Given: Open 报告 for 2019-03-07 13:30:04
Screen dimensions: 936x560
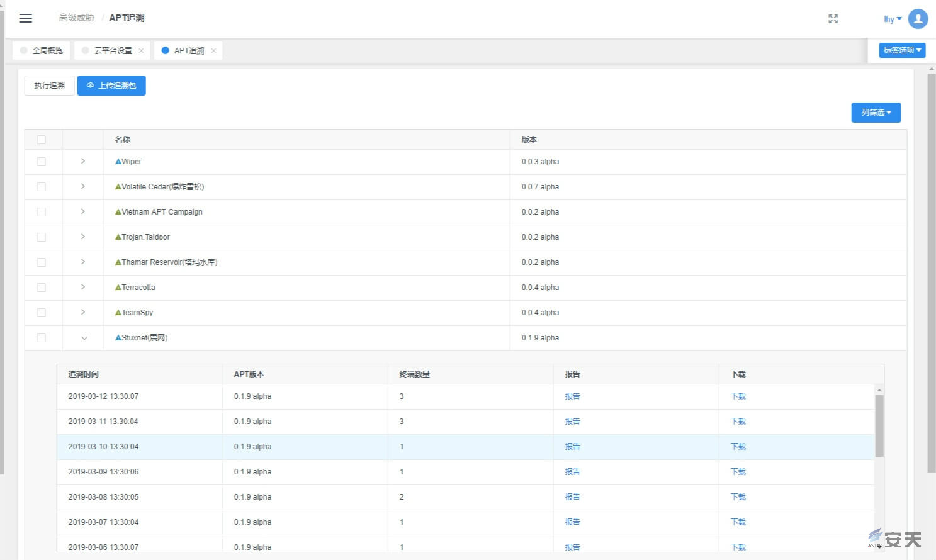Looking at the screenshot, I should 572,522.
